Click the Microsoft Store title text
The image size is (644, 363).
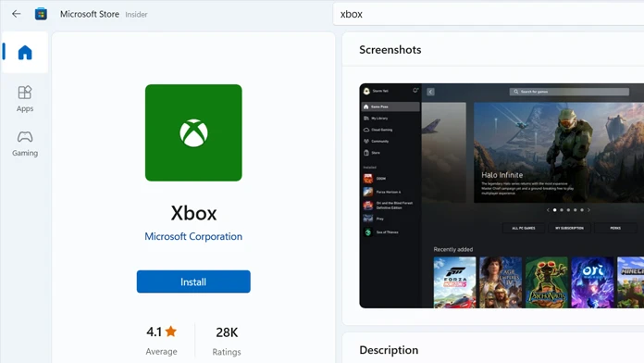(x=90, y=14)
